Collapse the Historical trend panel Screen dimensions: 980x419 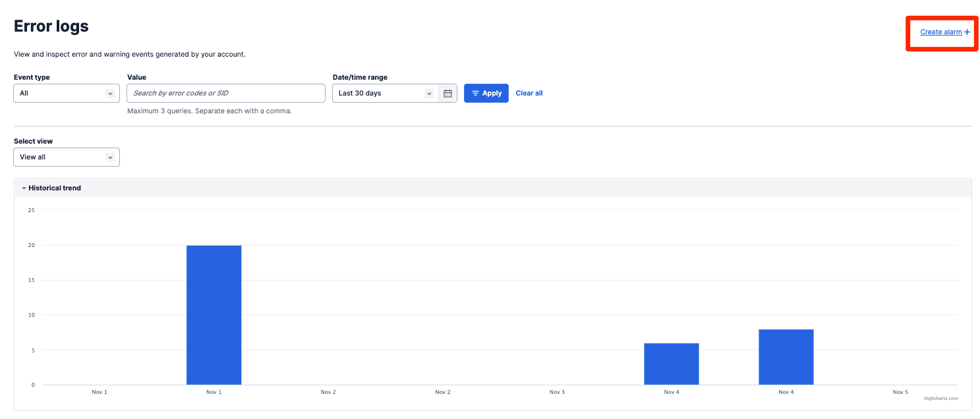[x=54, y=188]
